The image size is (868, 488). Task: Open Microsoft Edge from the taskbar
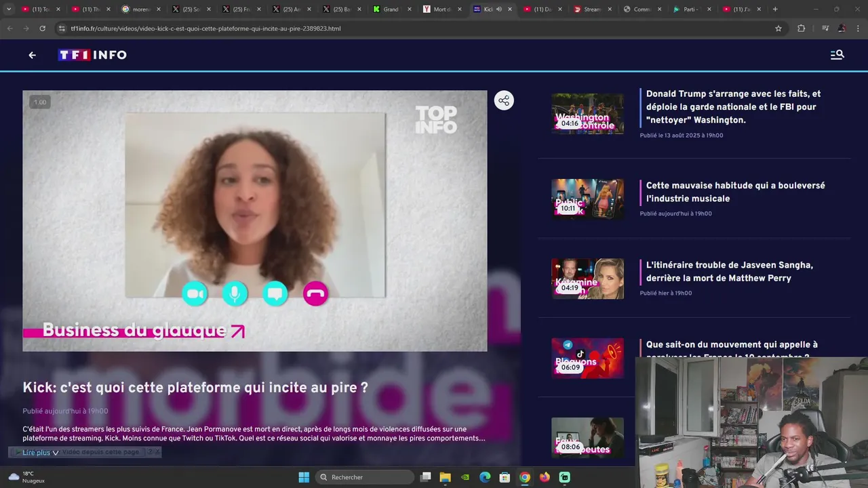point(485,477)
